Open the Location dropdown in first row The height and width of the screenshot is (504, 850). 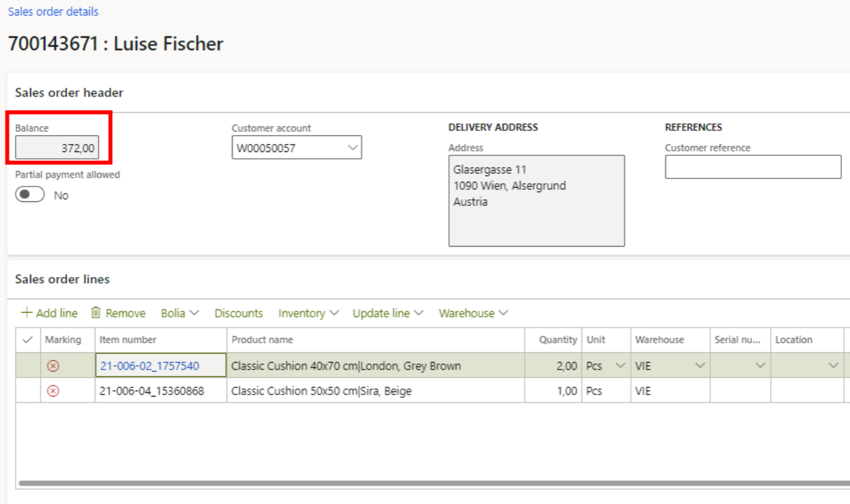point(832,366)
